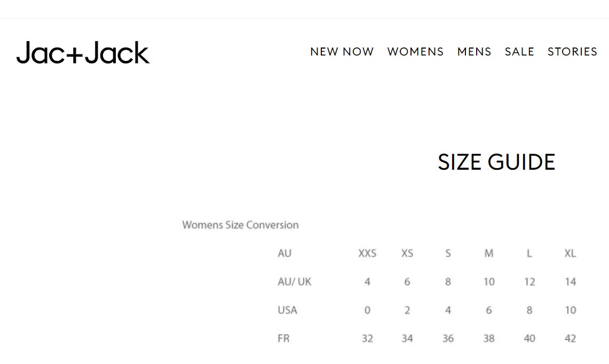Click the FR row label
Image resolution: width=609 pixels, height=364 pixels.
point(283,338)
